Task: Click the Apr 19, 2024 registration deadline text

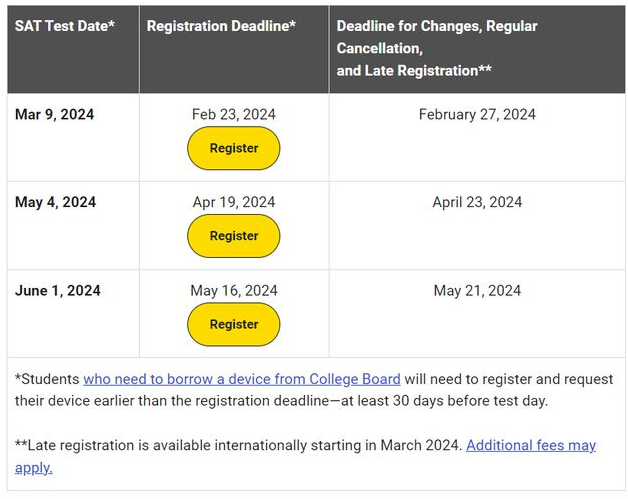Action: coord(233,202)
